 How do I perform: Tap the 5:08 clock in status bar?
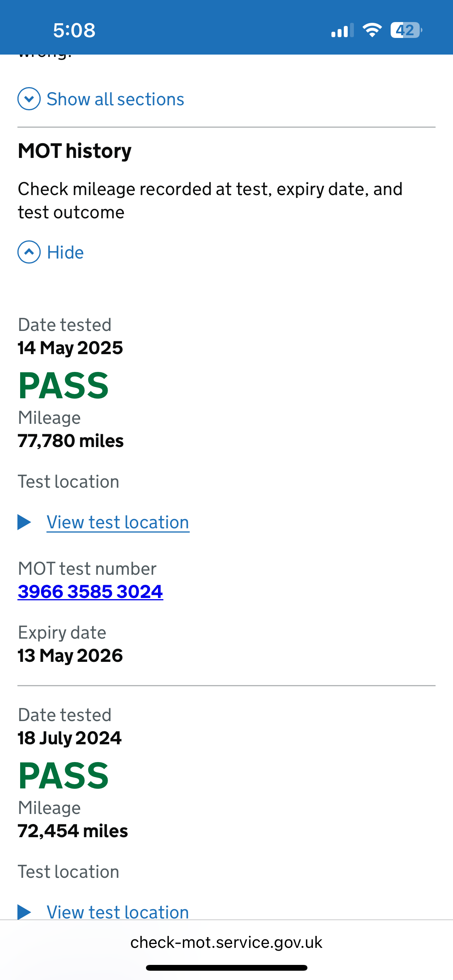tap(74, 30)
